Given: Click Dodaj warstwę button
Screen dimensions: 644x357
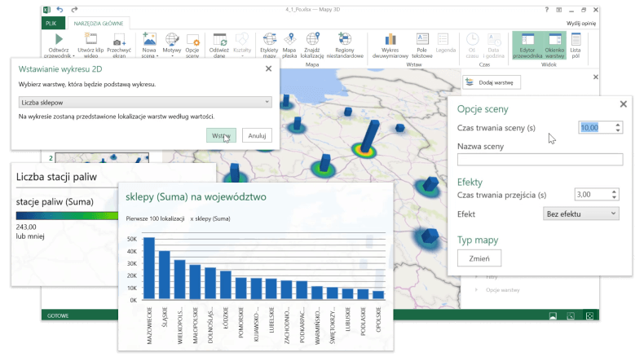Looking at the screenshot, I should point(492,82).
